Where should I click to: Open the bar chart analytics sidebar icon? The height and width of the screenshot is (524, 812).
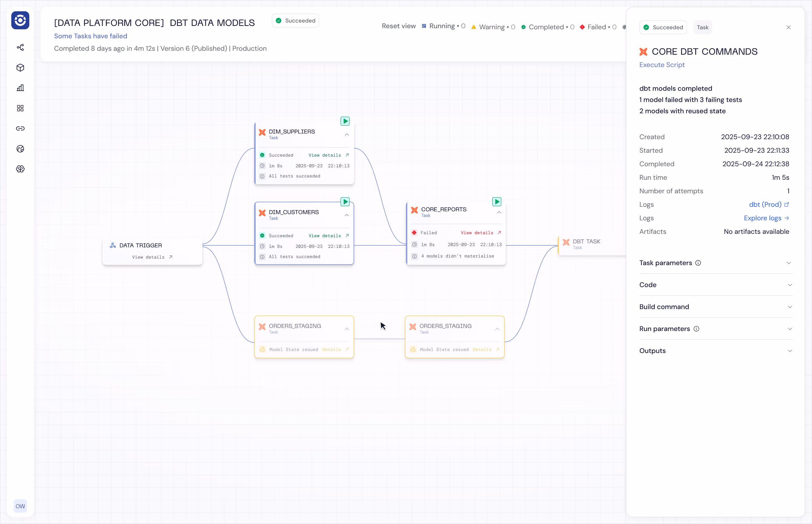click(20, 88)
